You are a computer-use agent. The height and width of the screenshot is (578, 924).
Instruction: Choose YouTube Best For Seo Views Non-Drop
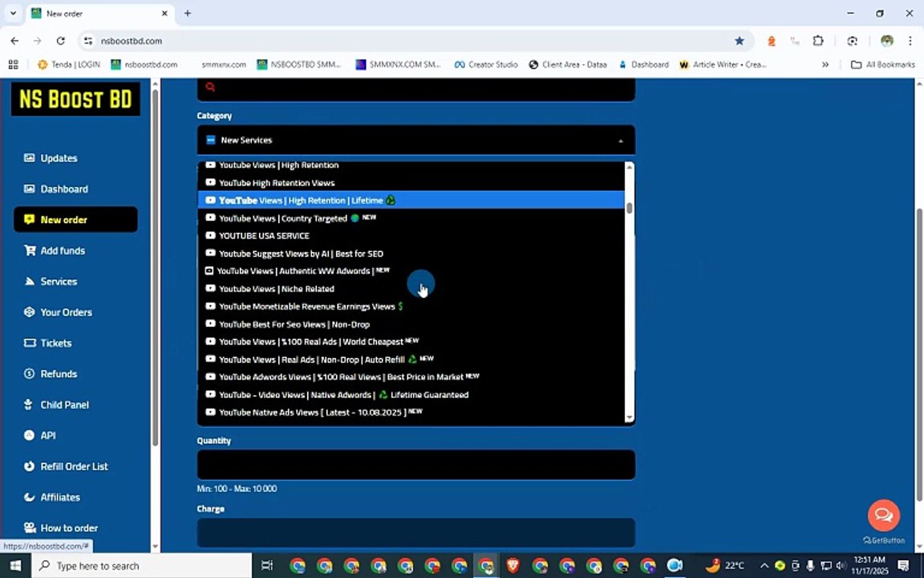click(x=411, y=324)
